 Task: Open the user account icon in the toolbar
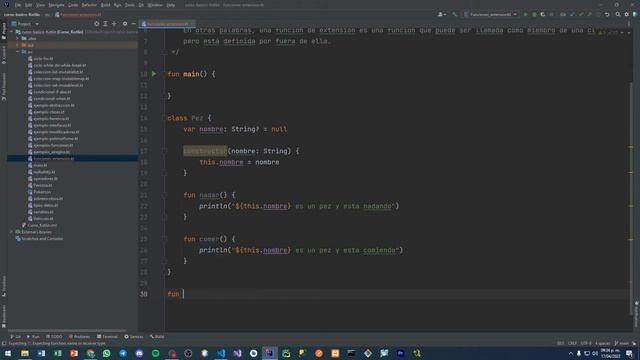[441, 14]
